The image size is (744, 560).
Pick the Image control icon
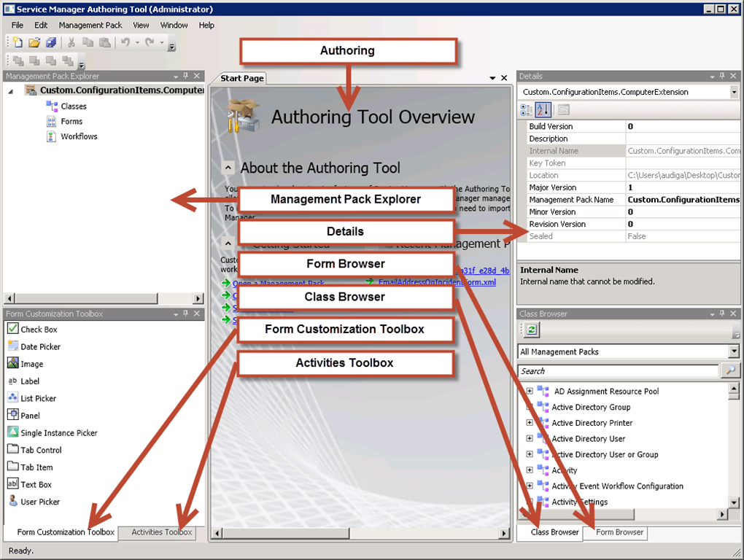tap(13, 363)
